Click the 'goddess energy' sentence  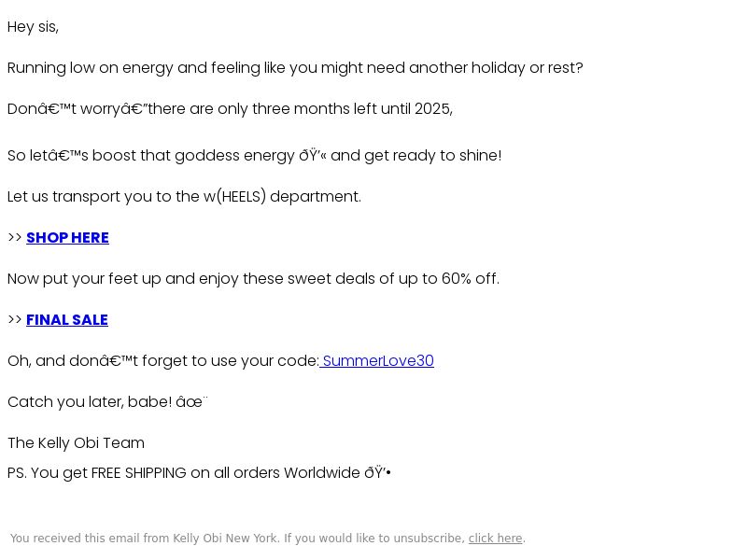(254, 156)
